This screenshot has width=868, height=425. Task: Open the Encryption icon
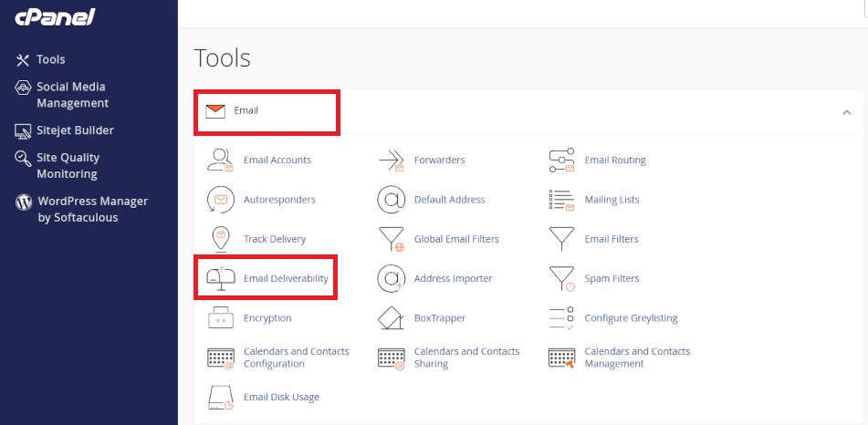click(220, 318)
